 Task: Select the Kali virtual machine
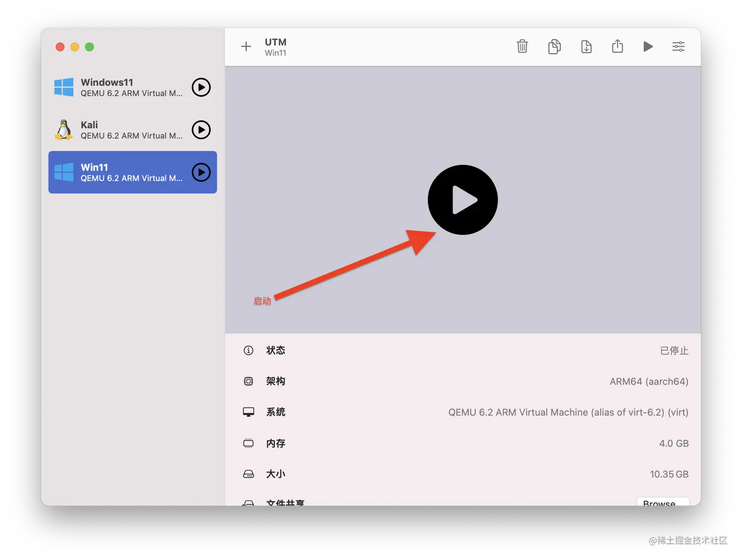click(x=132, y=130)
